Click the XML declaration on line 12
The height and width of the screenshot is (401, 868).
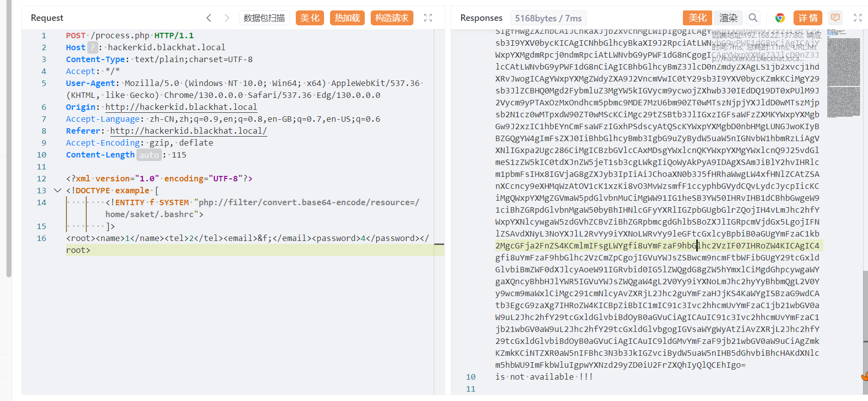159,178
